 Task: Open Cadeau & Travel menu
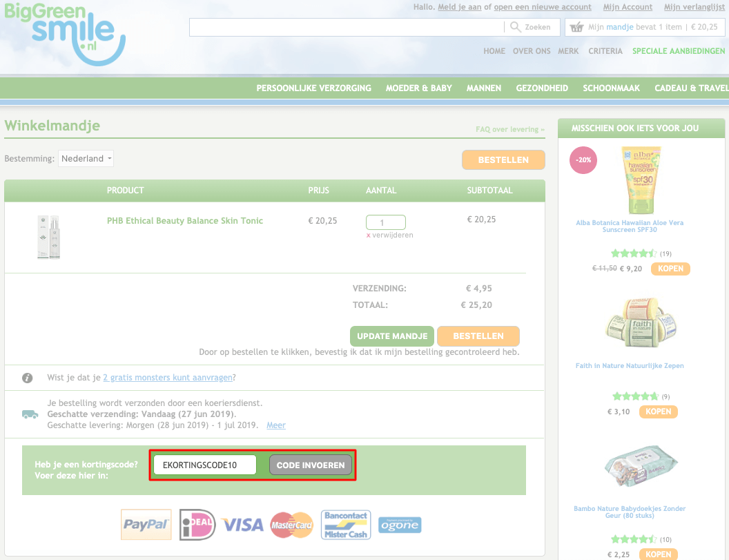pos(691,88)
